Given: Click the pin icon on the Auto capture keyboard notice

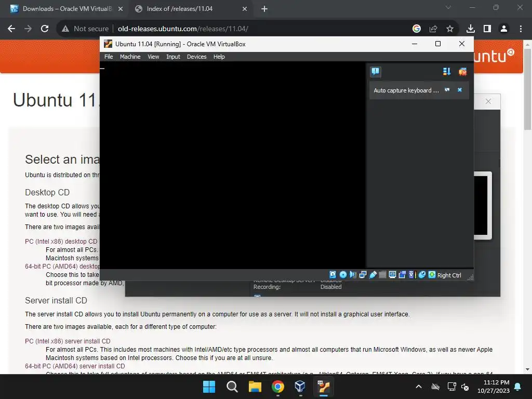Looking at the screenshot, I should tap(447, 90).
